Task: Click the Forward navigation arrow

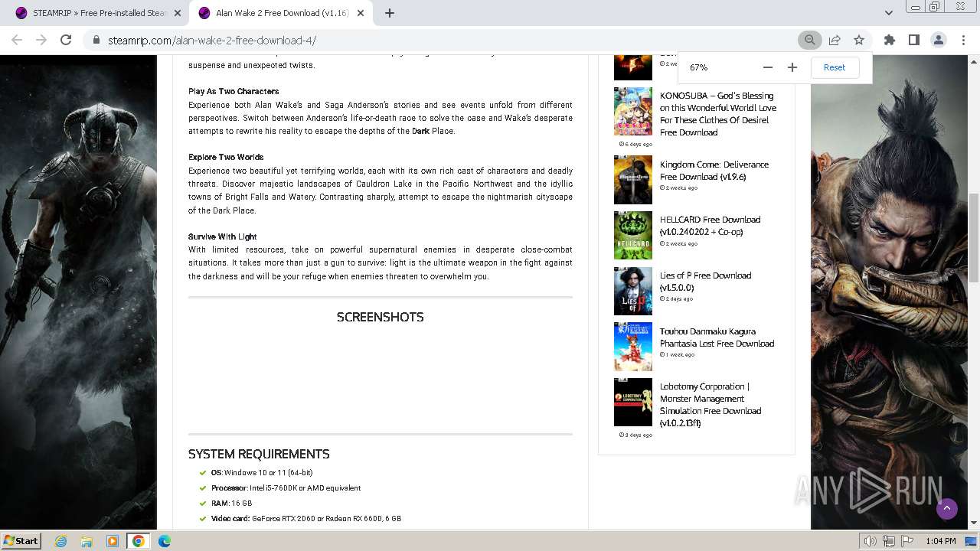Action: click(41, 40)
